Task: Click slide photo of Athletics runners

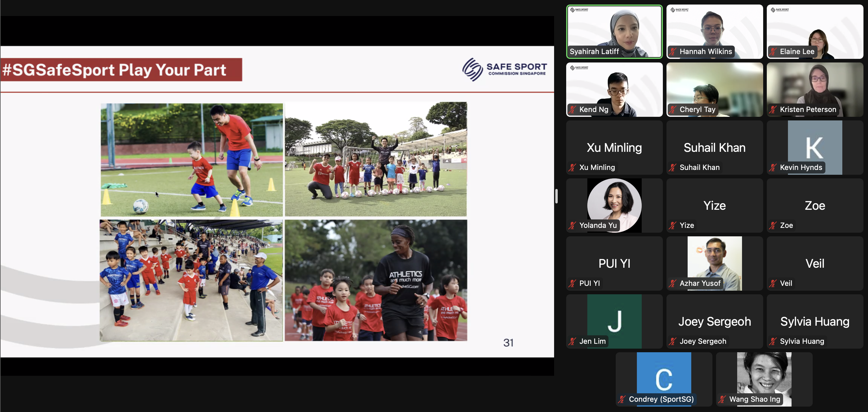Action: point(376,280)
